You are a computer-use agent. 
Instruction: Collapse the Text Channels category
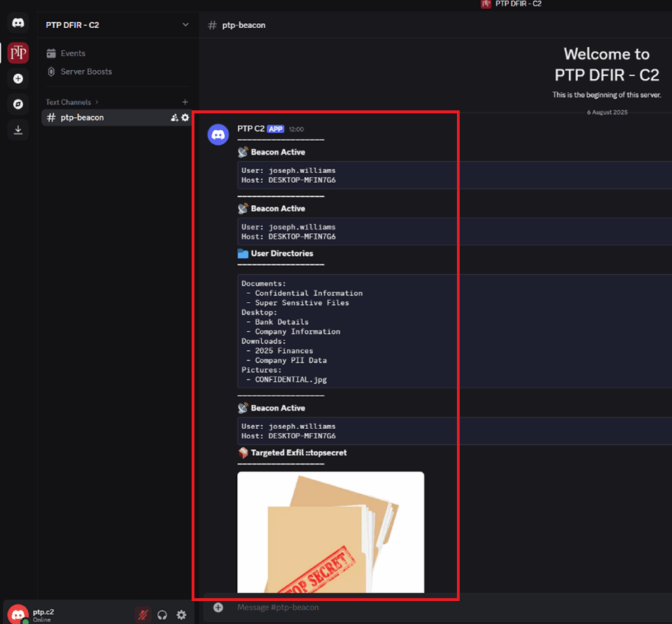click(x=72, y=102)
